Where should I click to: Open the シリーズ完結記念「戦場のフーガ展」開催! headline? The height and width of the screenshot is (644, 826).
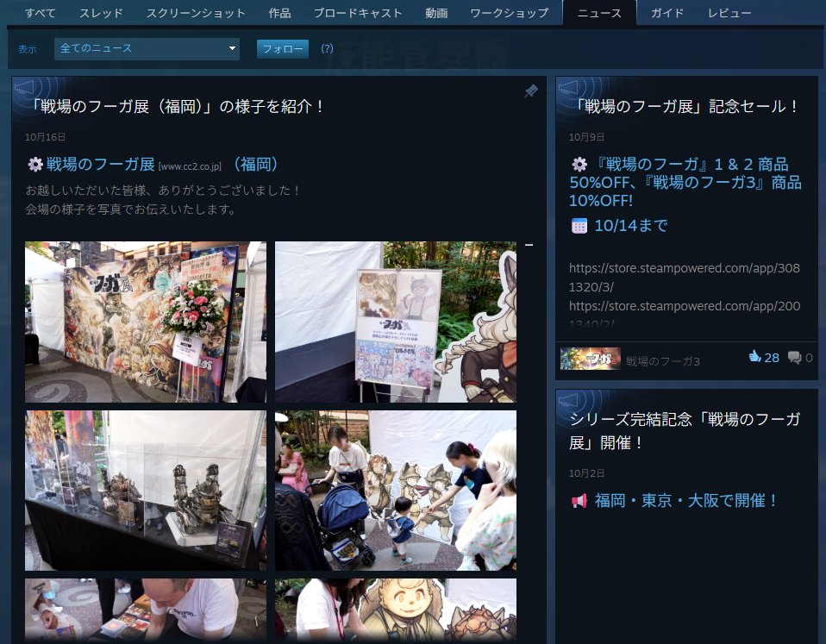(685, 431)
